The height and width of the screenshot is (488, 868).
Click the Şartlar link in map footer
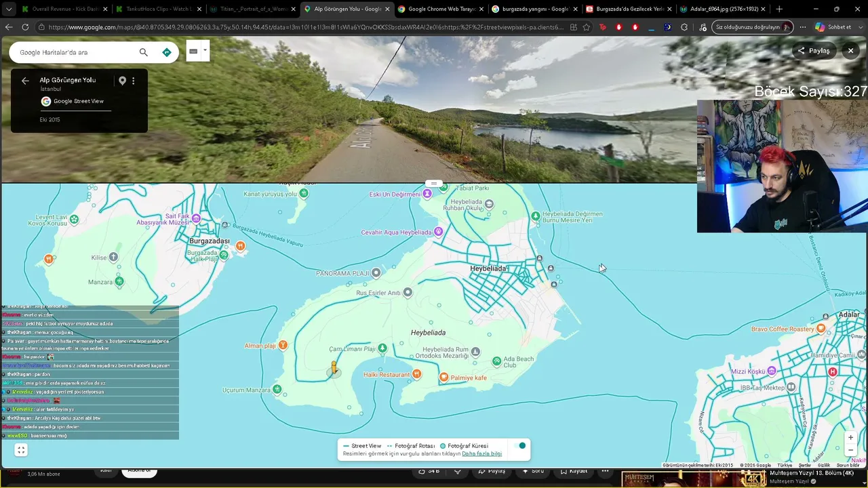(804, 466)
